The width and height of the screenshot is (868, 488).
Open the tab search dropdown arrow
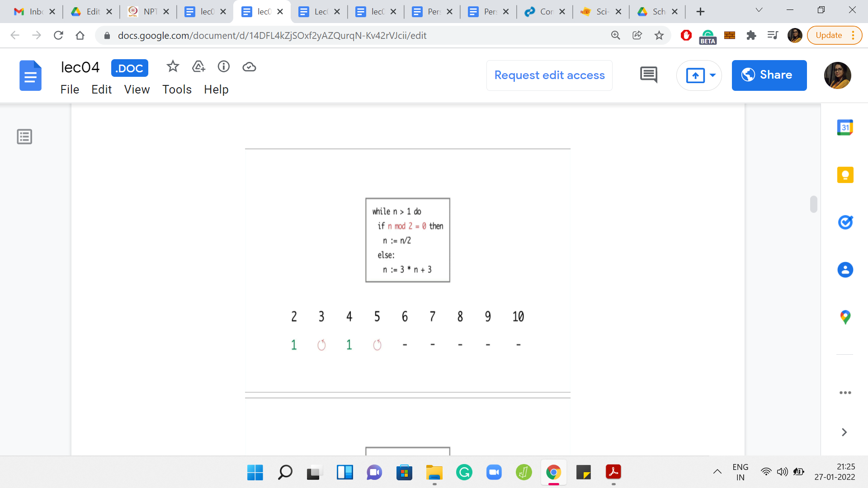759,10
